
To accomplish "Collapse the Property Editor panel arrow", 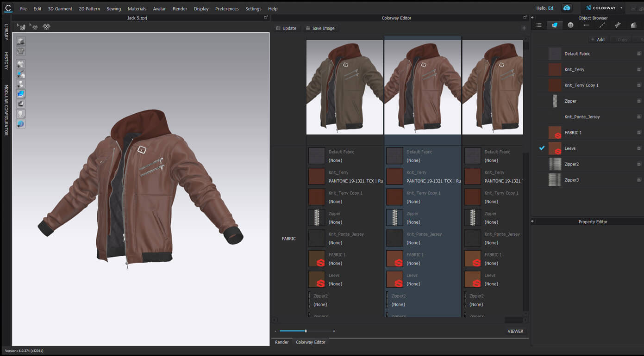I will pyautogui.click(x=532, y=221).
